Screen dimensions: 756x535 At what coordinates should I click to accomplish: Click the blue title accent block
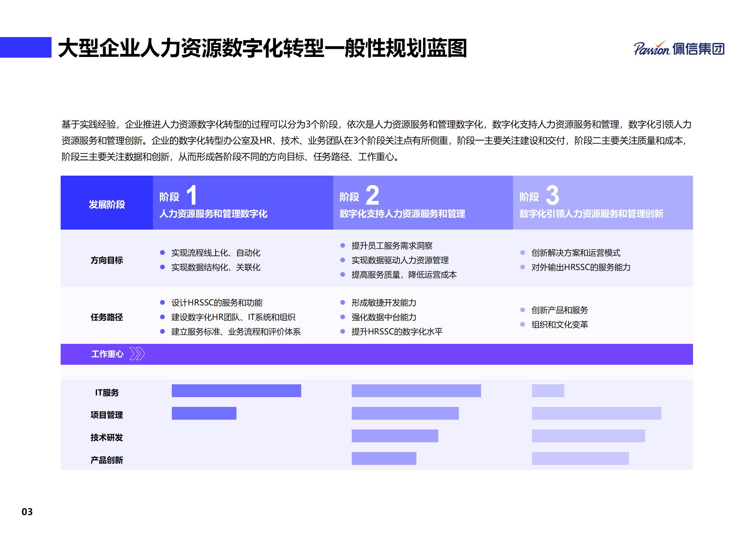tap(26, 48)
